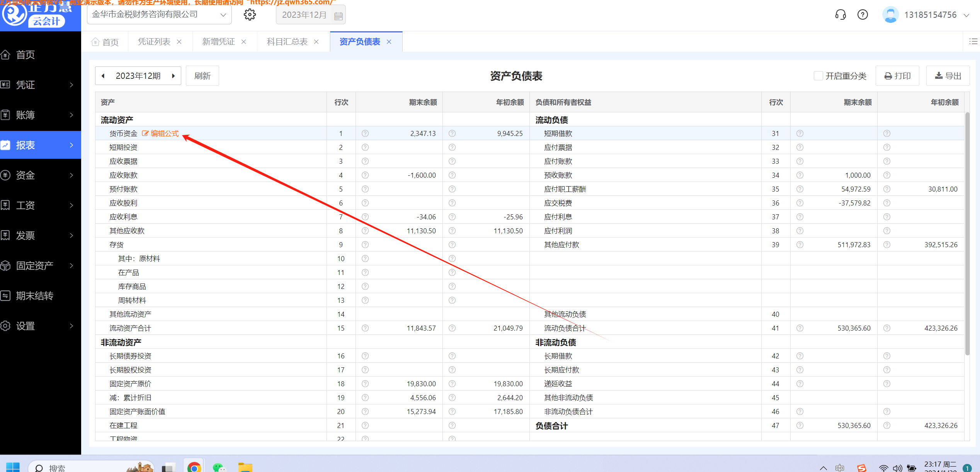
Task: Click the calendar icon in date field
Action: click(x=339, y=16)
